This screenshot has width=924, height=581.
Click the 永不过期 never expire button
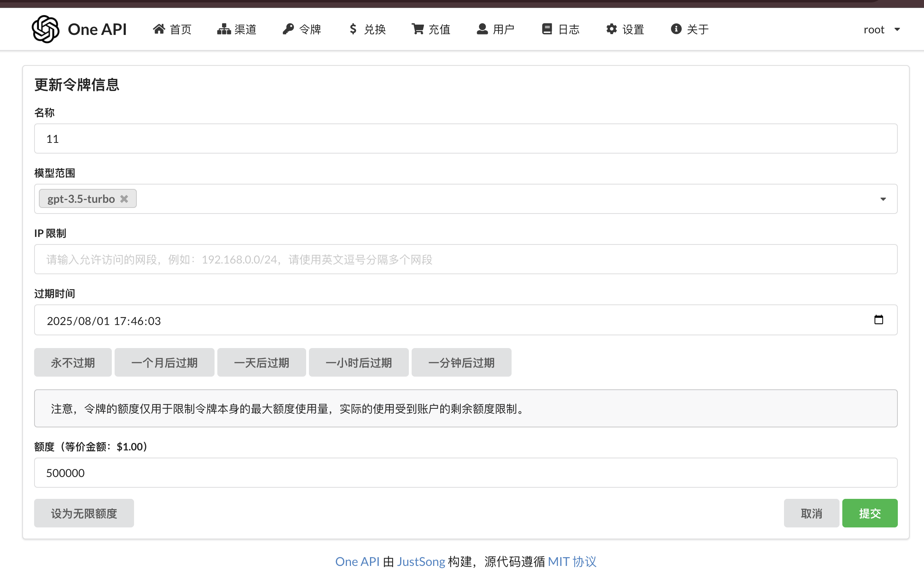point(73,362)
